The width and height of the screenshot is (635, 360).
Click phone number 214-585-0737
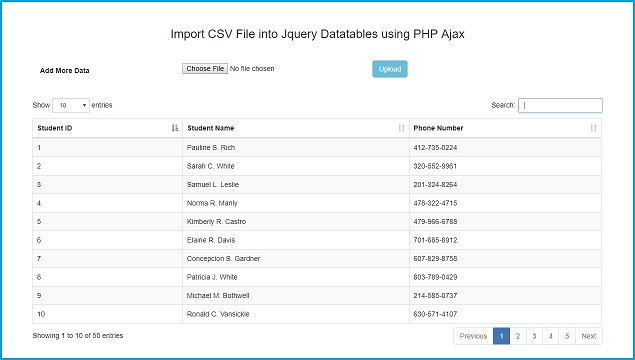[x=435, y=296]
